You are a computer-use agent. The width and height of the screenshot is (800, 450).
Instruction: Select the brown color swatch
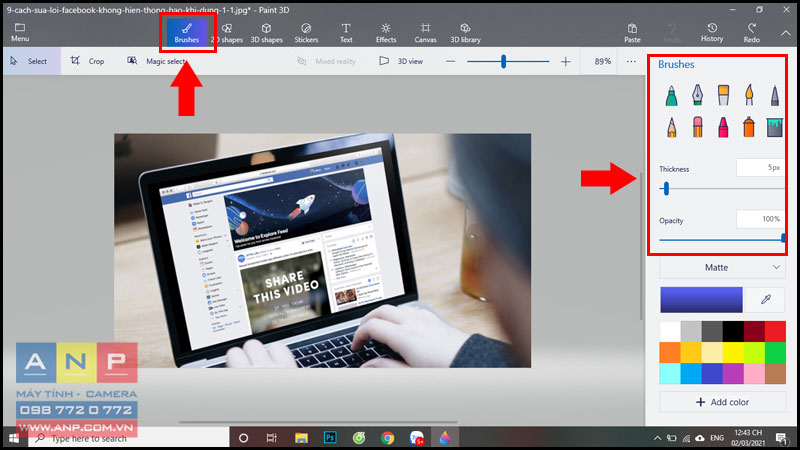[x=775, y=373]
